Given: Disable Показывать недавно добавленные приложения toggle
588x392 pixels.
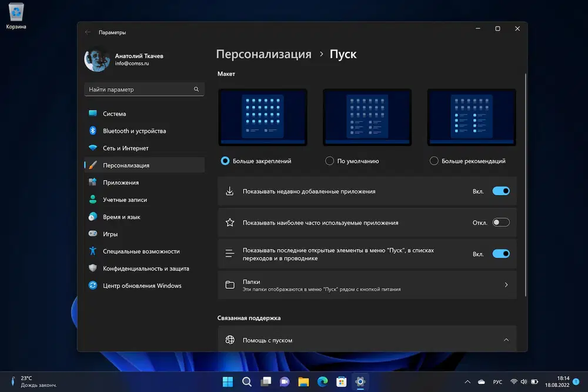Looking at the screenshot, I should (500, 191).
